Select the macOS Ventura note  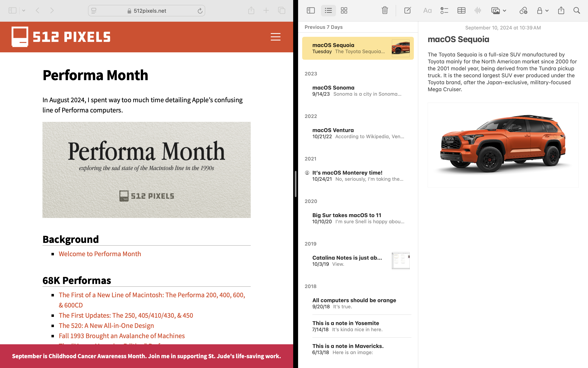(x=358, y=133)
